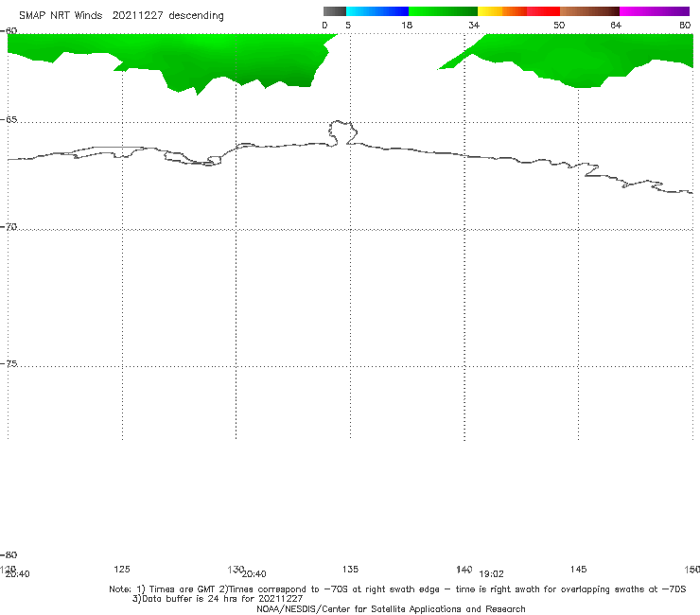
Task: Click the '125' longitude label
Action: tap(122, 569)
